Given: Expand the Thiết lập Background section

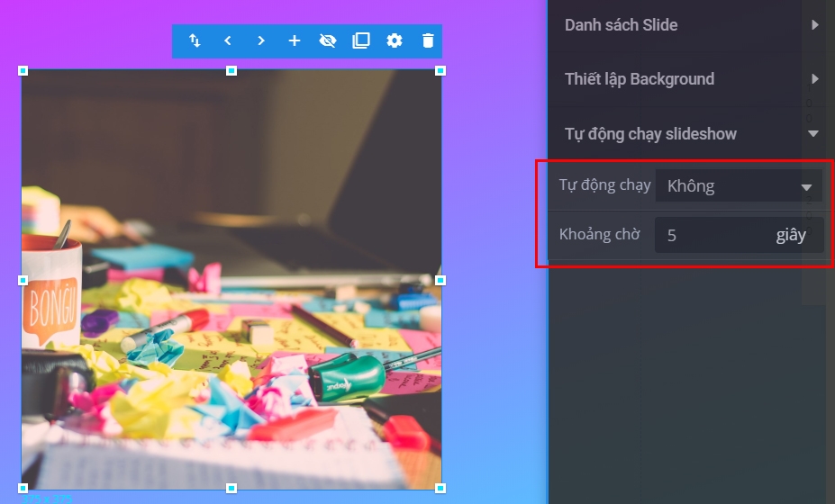Looking at the screenshot, I should coord(691,79).
